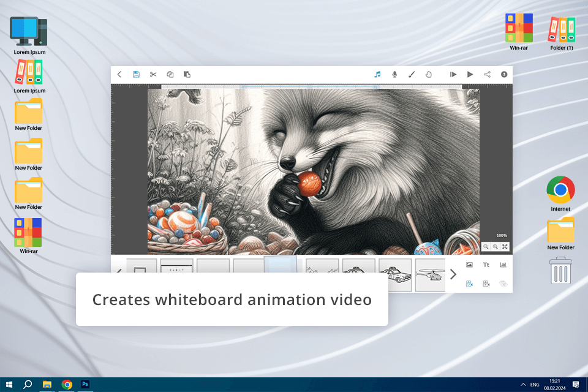Show hidden system tray icons

pos(523,385)
